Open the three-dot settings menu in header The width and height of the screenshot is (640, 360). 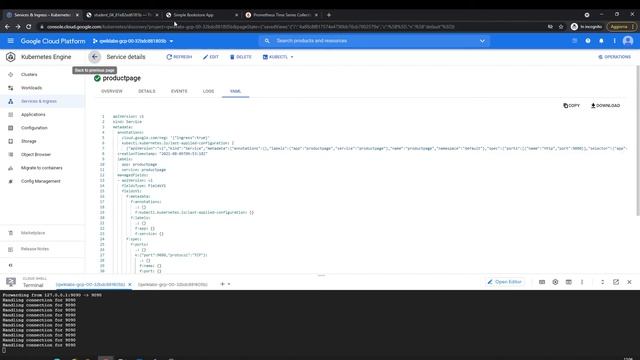pos(614,41)
